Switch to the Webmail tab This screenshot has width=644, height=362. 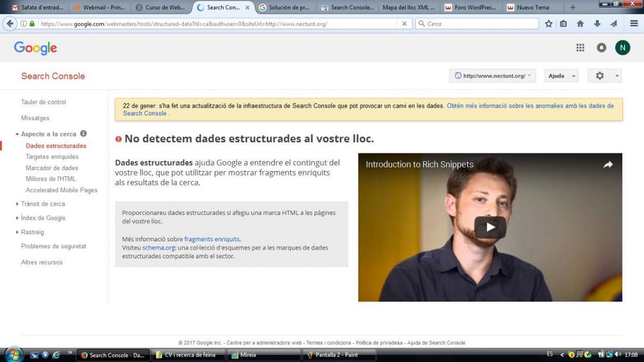99,8
